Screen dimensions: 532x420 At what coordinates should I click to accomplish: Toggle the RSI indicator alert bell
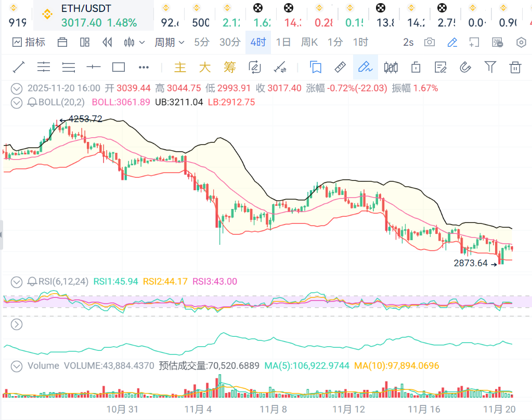pyautogui.click(x=32, y=282)
